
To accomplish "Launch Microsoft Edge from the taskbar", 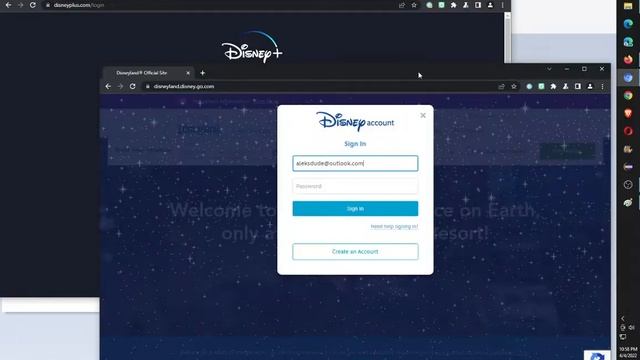I will pos(628,24).
